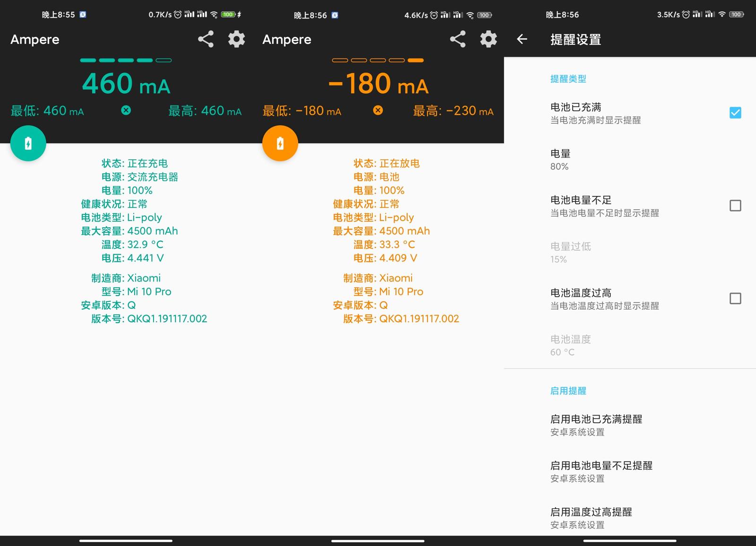
Task: Tap the 提醒类型 section header
Action: click(567, 78)
